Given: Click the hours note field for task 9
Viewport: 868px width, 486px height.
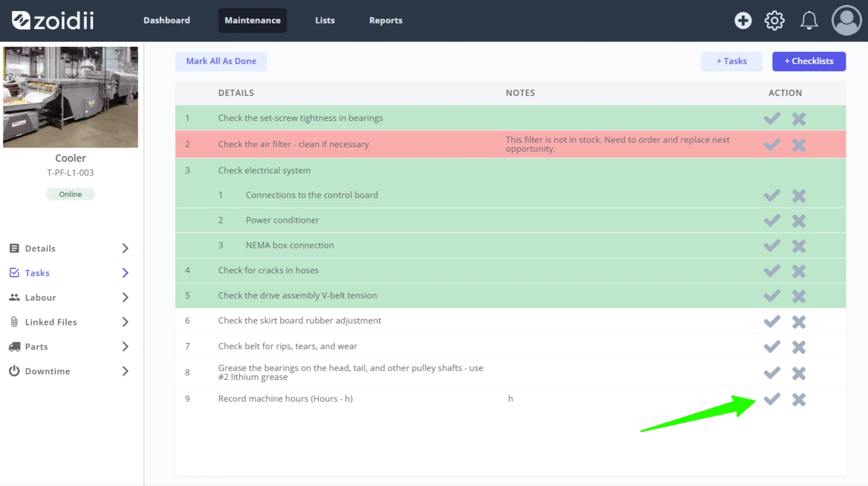Looking at the screenshot, I should click(511, 398).
